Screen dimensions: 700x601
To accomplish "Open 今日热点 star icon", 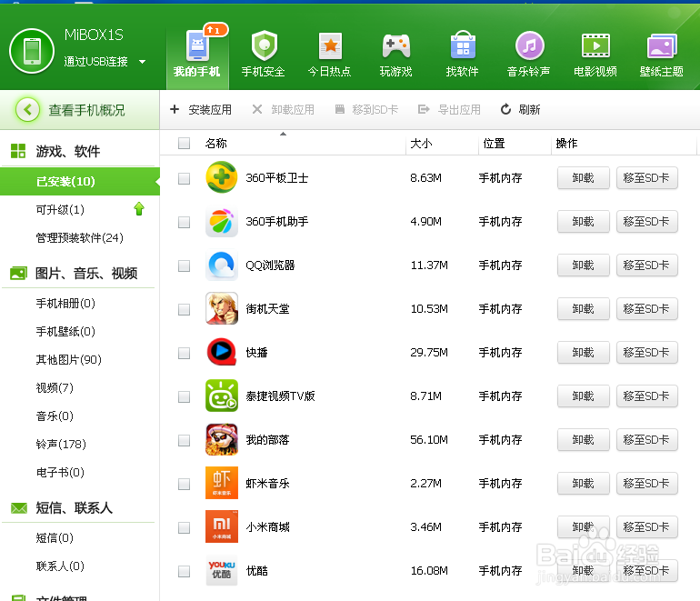I will [330, 45].
